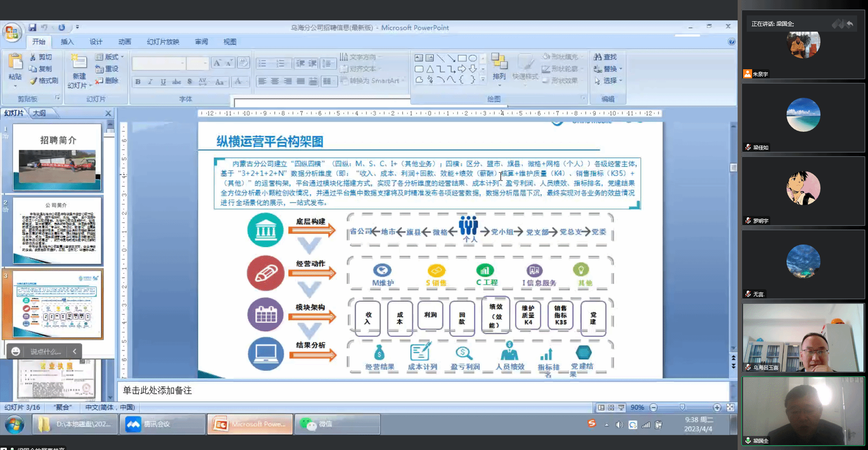This screenshot has width=868, height=450.
Task: Open Tencent Meeting from the taskbar
Action: coord(162,424)
